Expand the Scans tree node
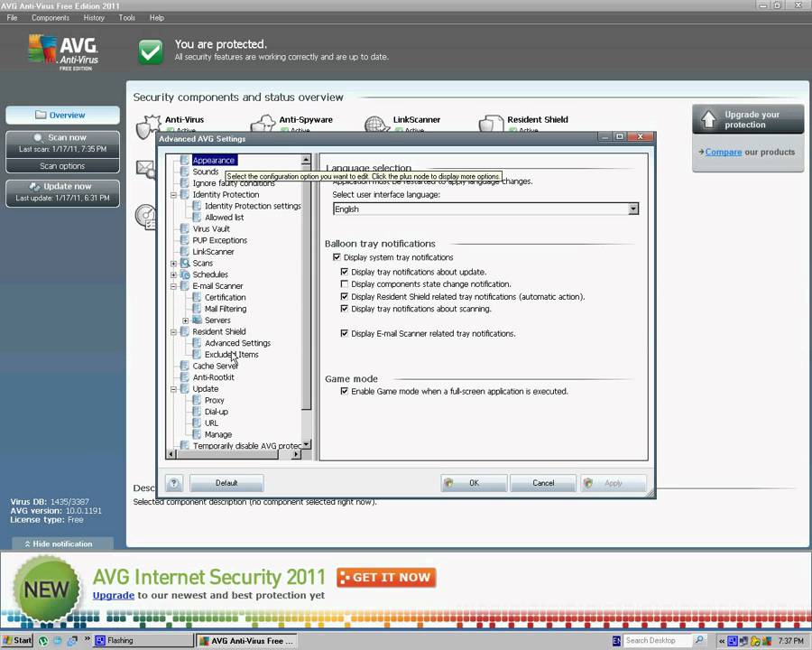The height and width of the screenshot is (650, 812). (x=173, y=264)
